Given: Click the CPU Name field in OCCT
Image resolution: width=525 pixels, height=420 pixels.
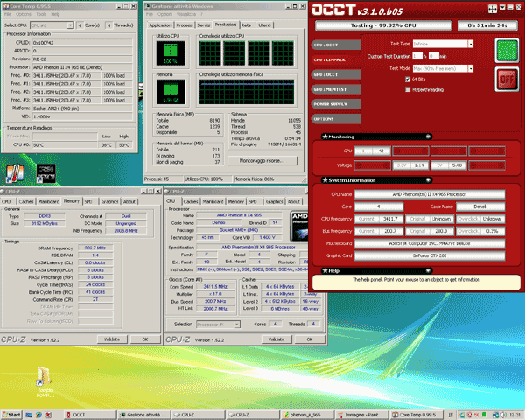Looking at the screenshot, I should click(430, 194).
